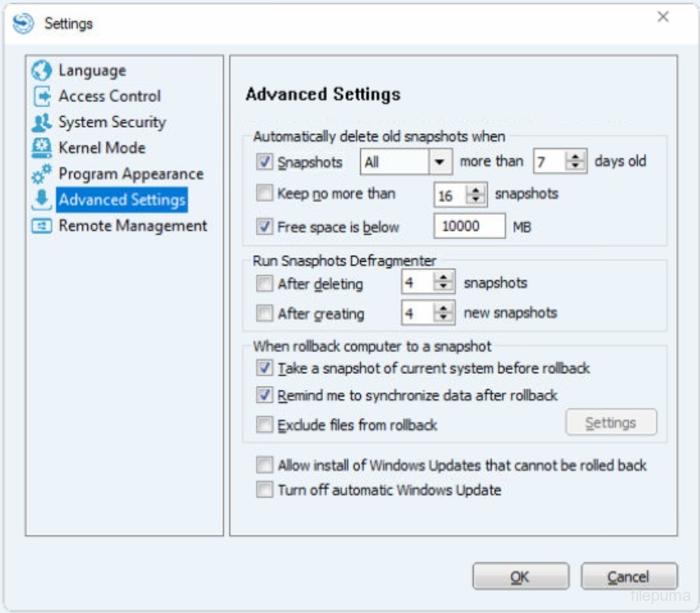700x613 pixels.
Task: Uncheck Free space is below option
Action: (264, 227)
